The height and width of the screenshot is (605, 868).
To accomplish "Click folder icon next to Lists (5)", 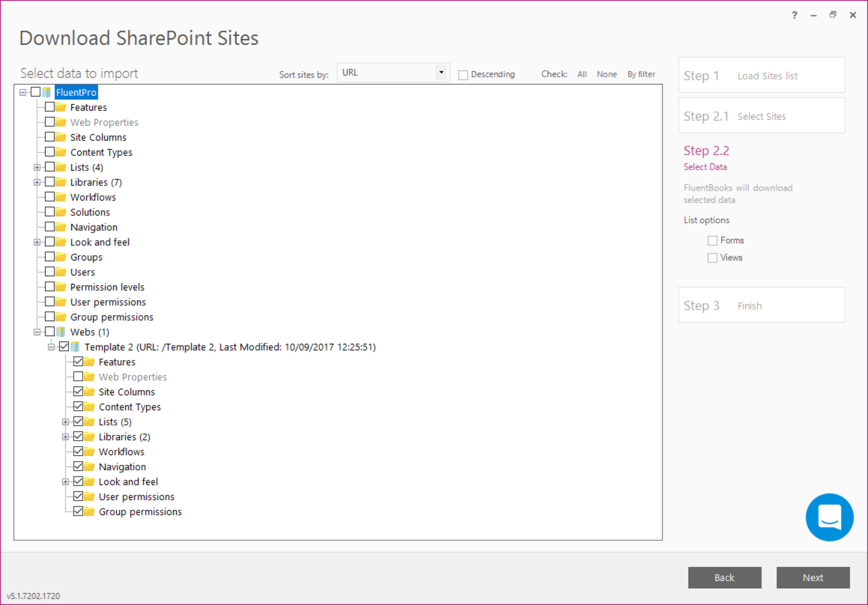I will [90, 422].
